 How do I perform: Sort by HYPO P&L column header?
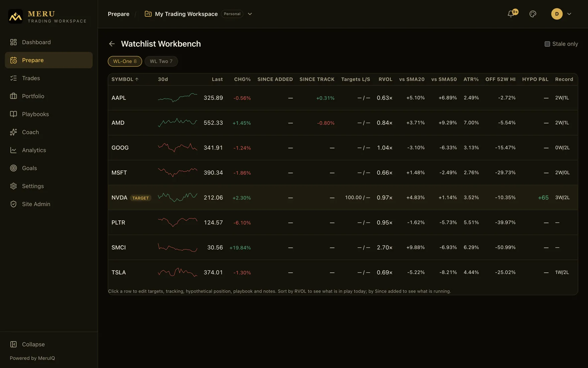(x=535, y=79)
